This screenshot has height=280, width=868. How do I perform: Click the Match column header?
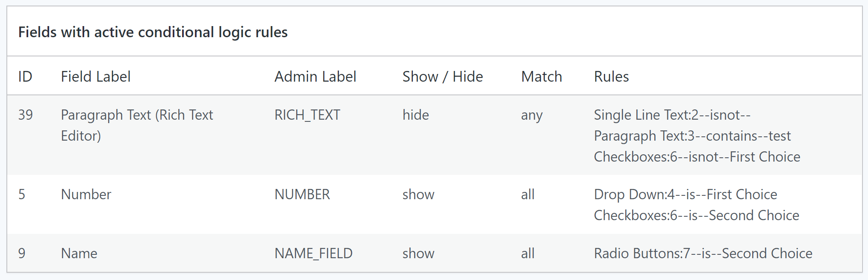click(541, 77)
